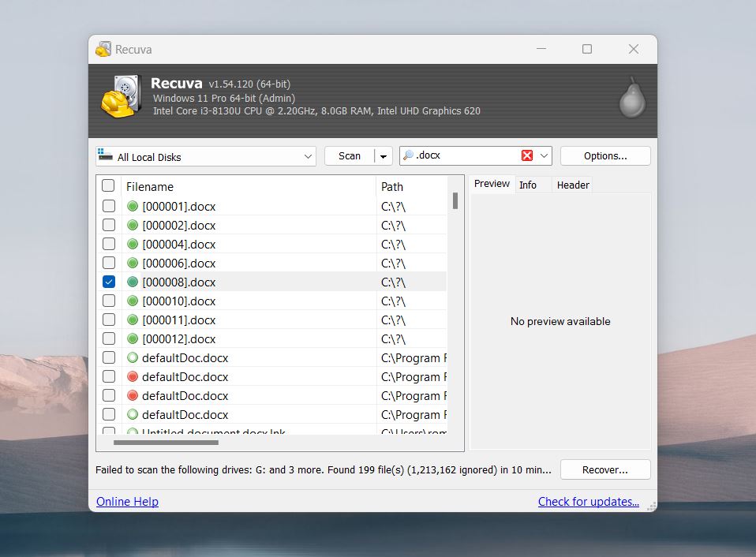Expand the filter box dropdown chevron
The height and width of the screenshot is (557, 756).
click(x=544, y=155)
